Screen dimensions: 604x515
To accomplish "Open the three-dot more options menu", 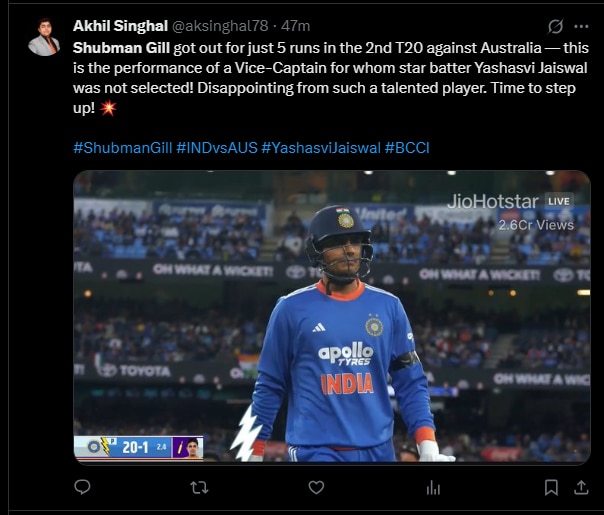I will [x=581, y=27].
